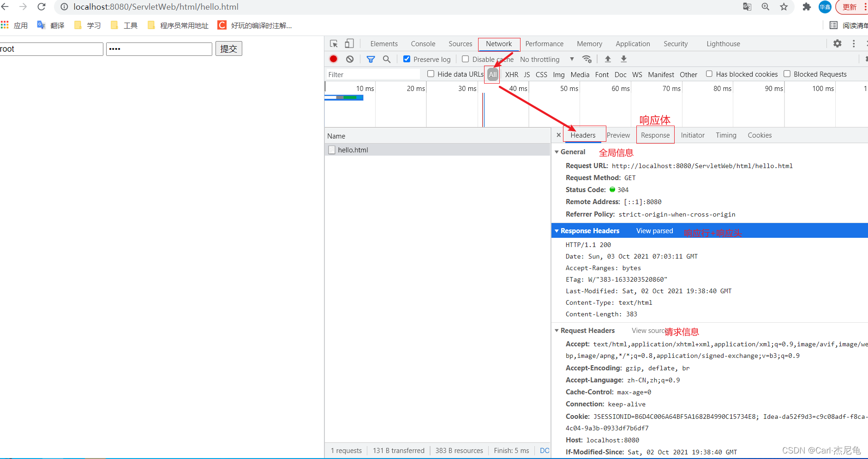Image resolution: width=868 pixels, height=459 pixels.
Task: Open the Performance panel
Action: 544,44
